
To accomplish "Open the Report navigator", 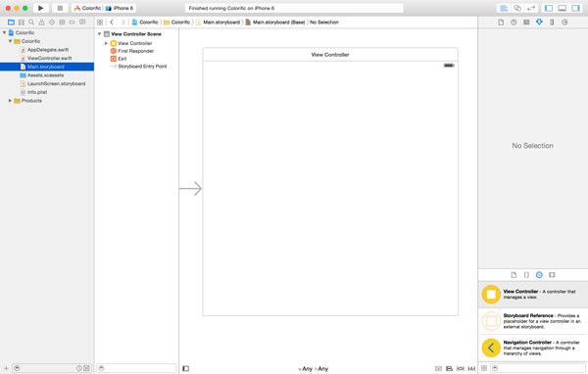I will click(x=82, y=23).
